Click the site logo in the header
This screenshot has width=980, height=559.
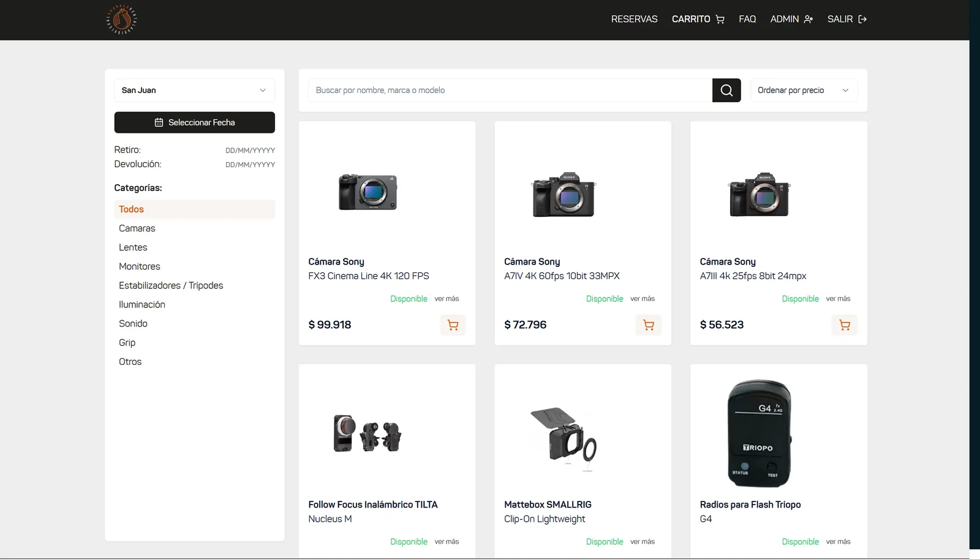point(121,20)
